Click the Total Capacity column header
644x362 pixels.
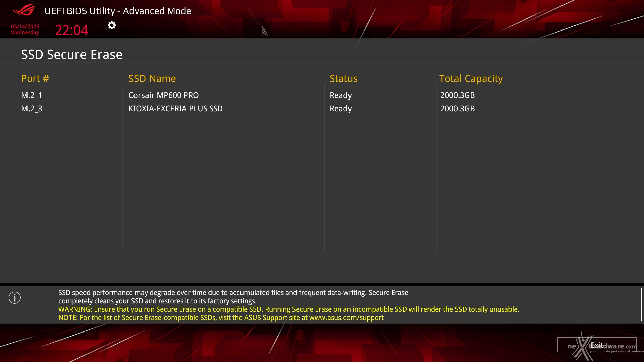pos(471,79)
